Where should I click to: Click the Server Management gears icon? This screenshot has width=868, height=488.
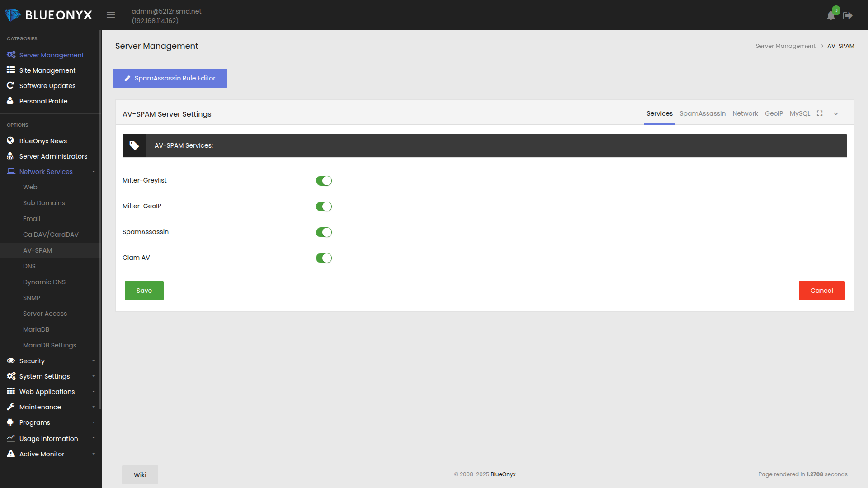pyautogui.click(x=11, y=55)
